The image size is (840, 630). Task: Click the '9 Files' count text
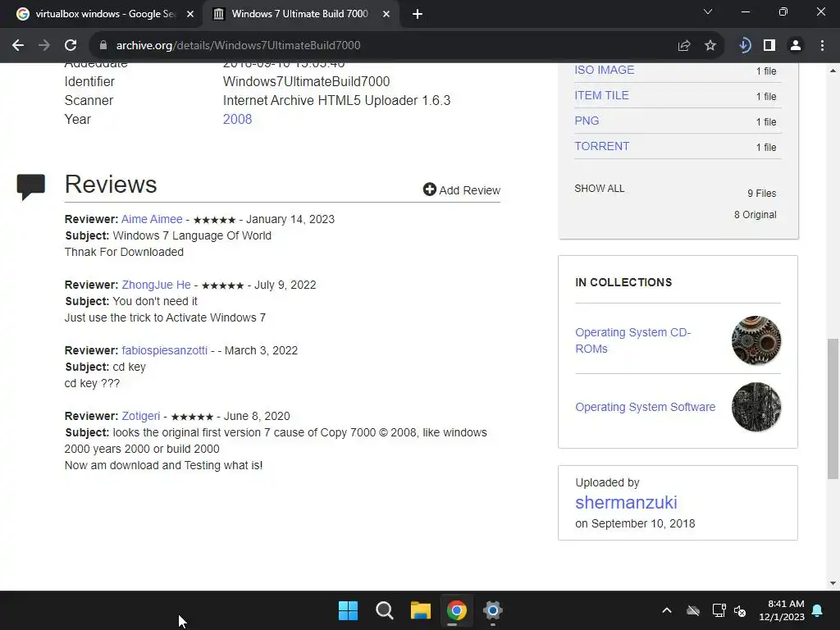[761, 194]
